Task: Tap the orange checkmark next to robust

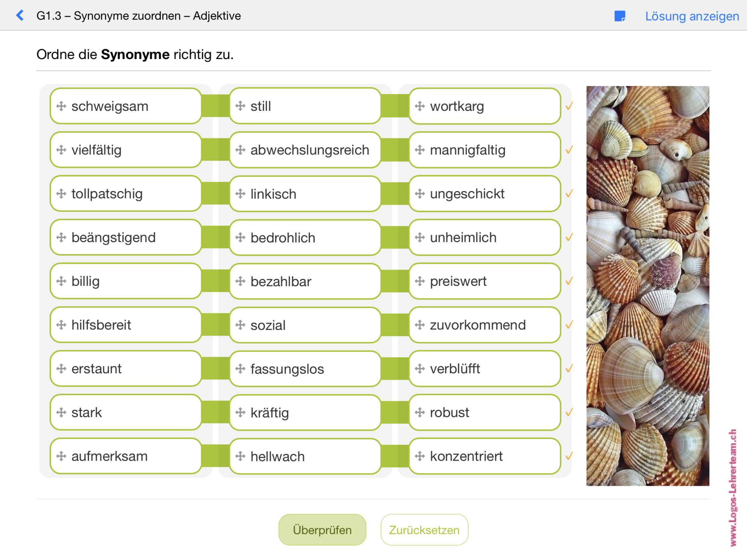Action: point(569,412)
